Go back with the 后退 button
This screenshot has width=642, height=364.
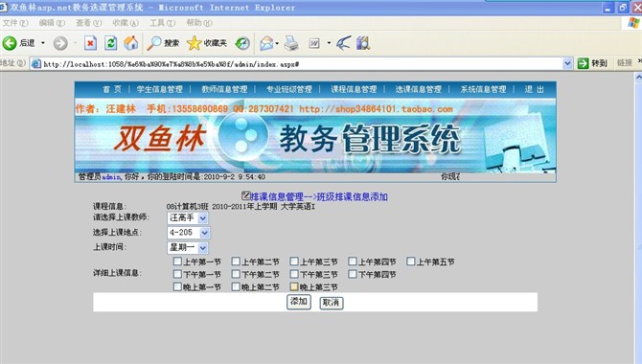click(18, 43)
